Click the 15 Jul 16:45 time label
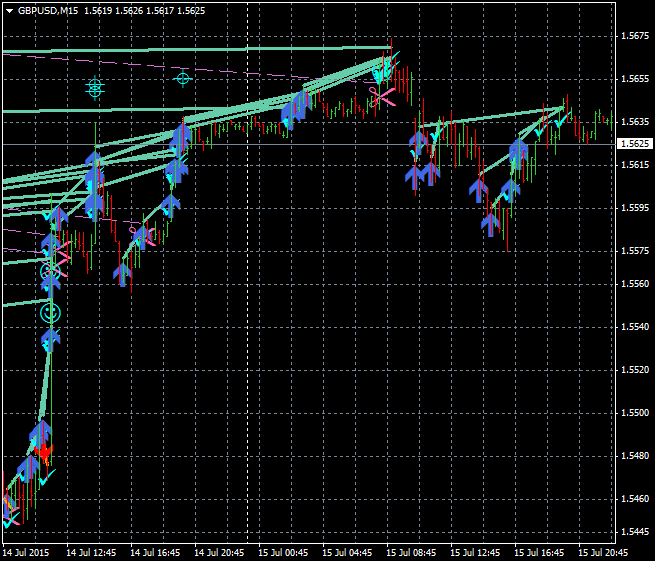 pos(539,553)
